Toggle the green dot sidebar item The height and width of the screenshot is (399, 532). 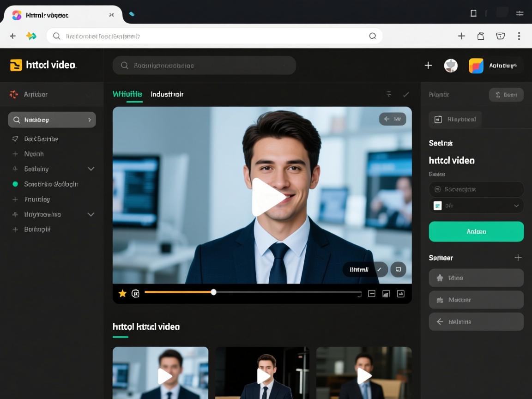point(15,184)
